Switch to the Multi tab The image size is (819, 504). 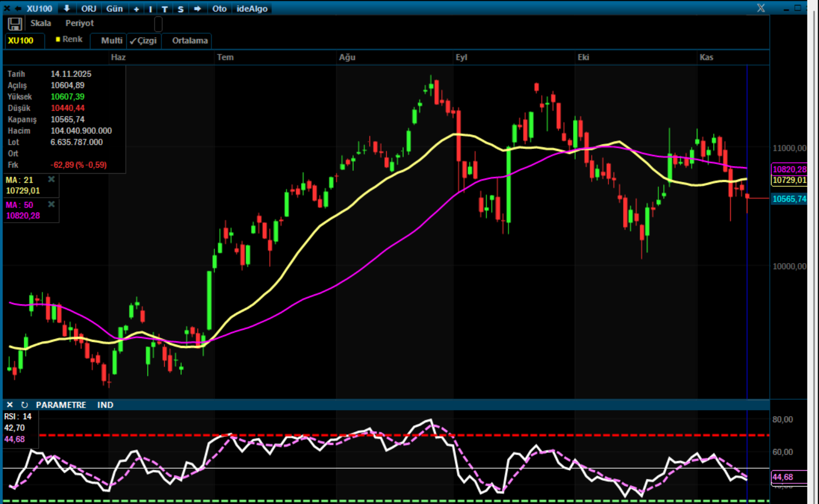(x=111, y=41)
